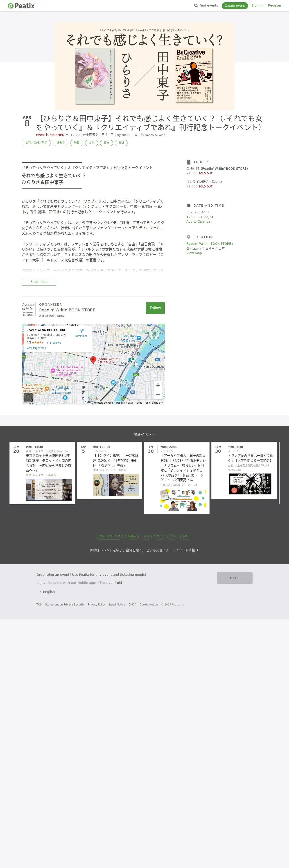This screenshot has width=289, height=868.
Task: Select the 文化 tag under the event title
Action: [92, 143]
